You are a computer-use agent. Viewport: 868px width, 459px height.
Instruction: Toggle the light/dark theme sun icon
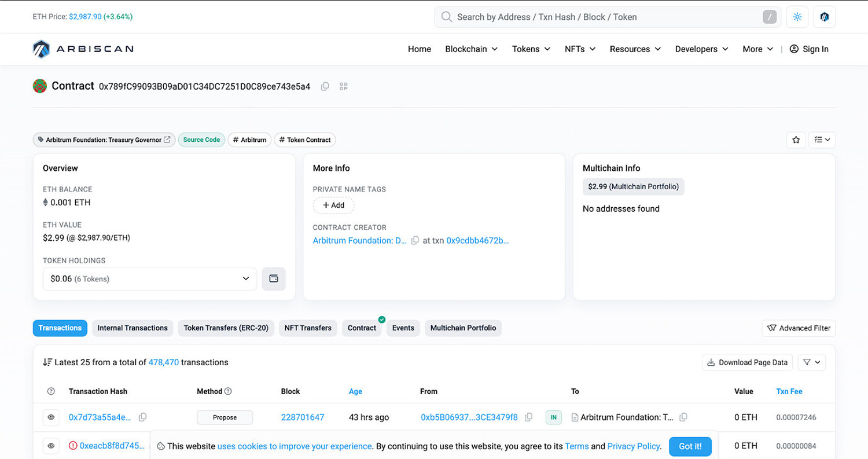(x=797, y=17)
